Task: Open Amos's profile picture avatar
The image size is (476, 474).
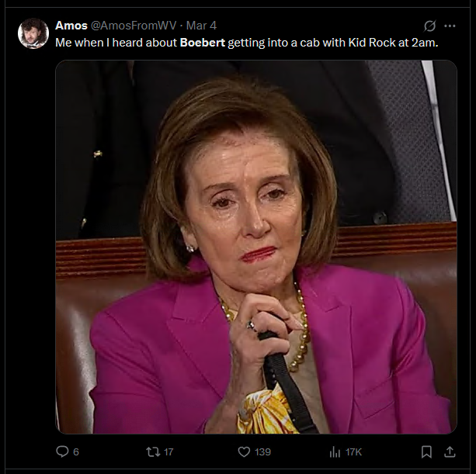Action: [x=33, y=33]
